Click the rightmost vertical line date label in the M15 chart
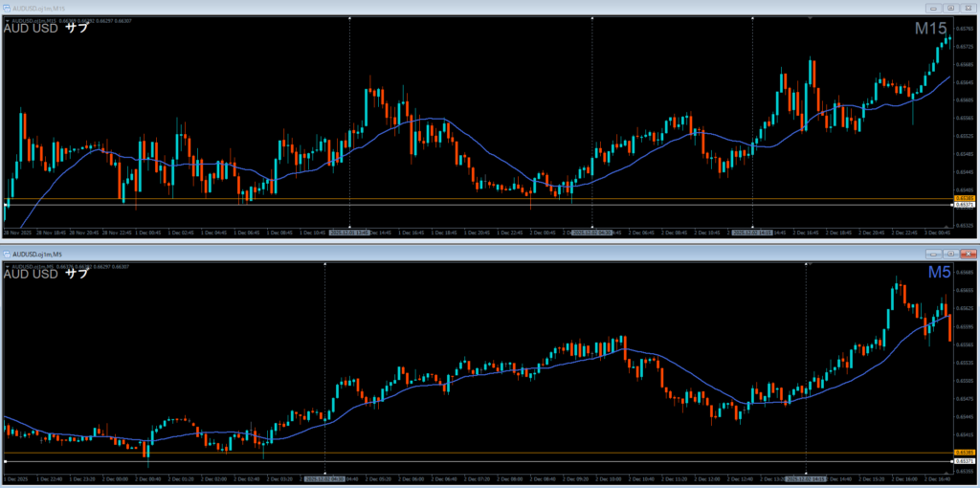Viewport: 980px width, 488px height. click(752, 232)
